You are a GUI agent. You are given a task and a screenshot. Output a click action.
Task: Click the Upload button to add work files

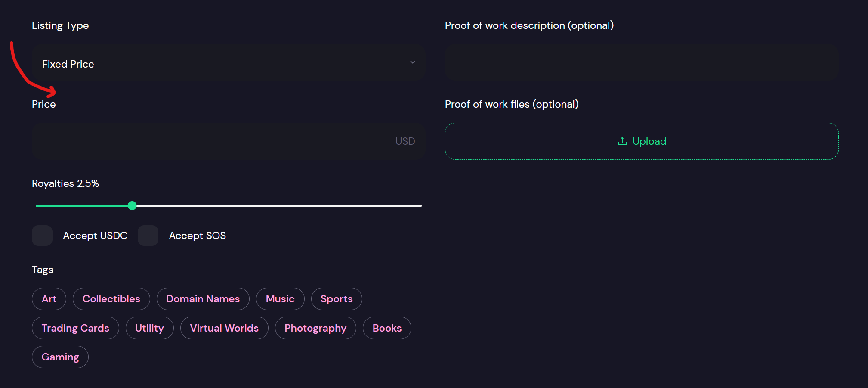[641, 141]
